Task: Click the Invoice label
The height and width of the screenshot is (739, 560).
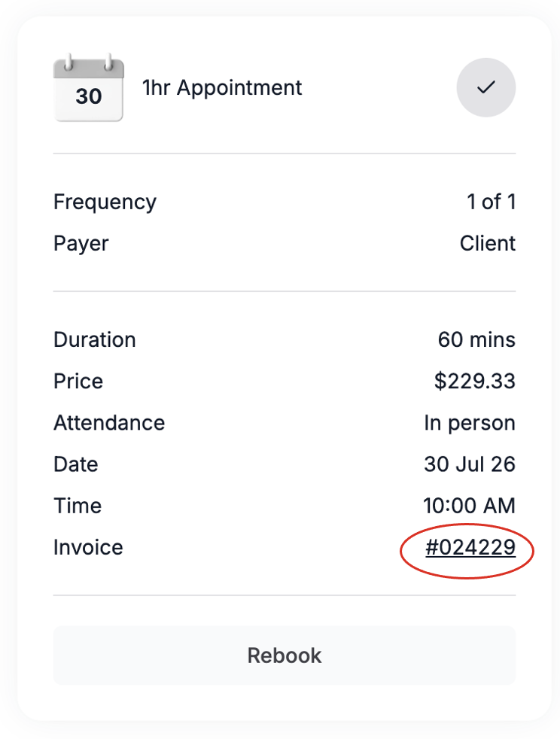Action: click(88, 548)
